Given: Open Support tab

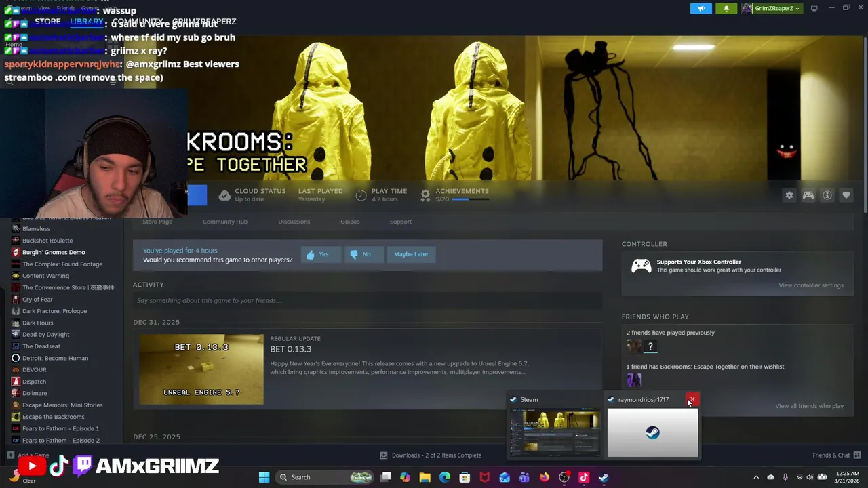Looking at the screenshot, I should [x=400, y=222].
